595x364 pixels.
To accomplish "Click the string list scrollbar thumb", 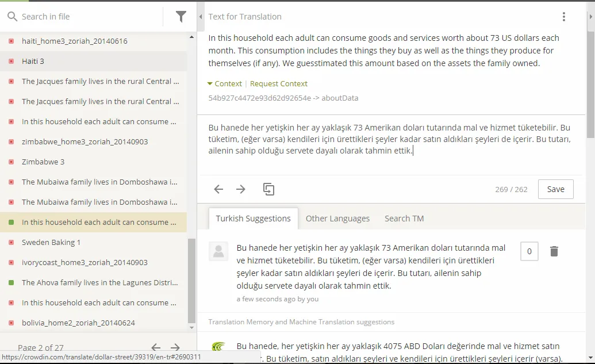I will tap(191, 281).
